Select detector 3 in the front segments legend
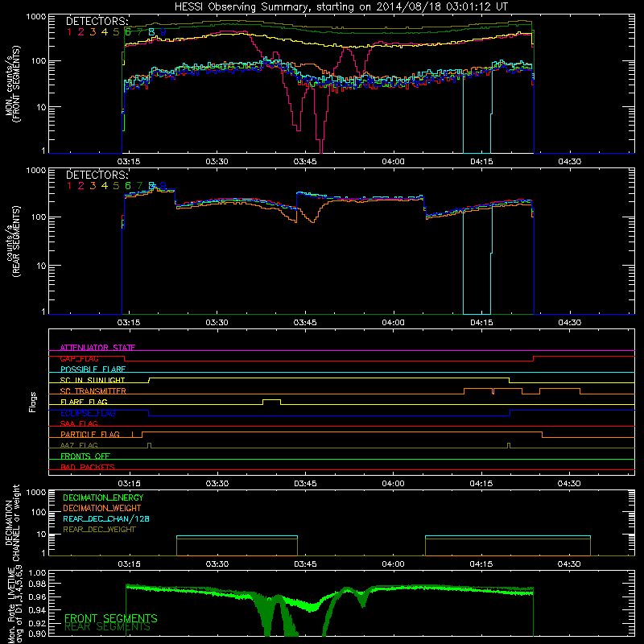The image size is (644, 644). pos(93,32)
